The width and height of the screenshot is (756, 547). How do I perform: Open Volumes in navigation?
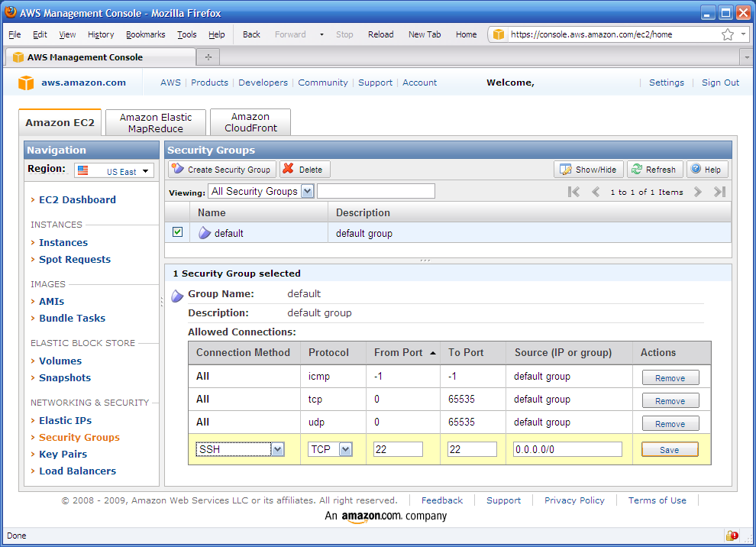pyautogui.click(x=60, y=361)
